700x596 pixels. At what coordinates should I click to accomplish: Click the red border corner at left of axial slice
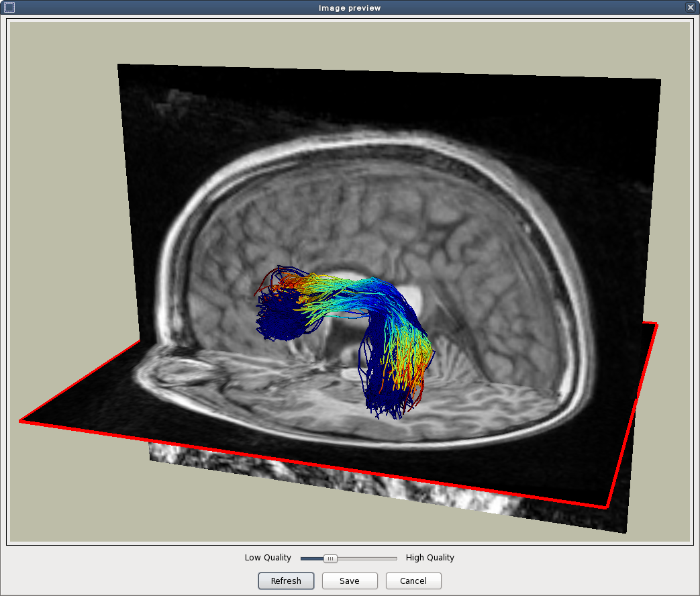tap(21, 421)
